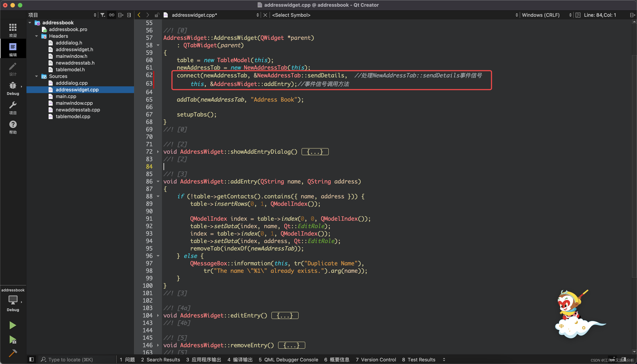Toggle synchronize with editor link icon
This screenshot has width=637, height=364.
pos(112,15)
